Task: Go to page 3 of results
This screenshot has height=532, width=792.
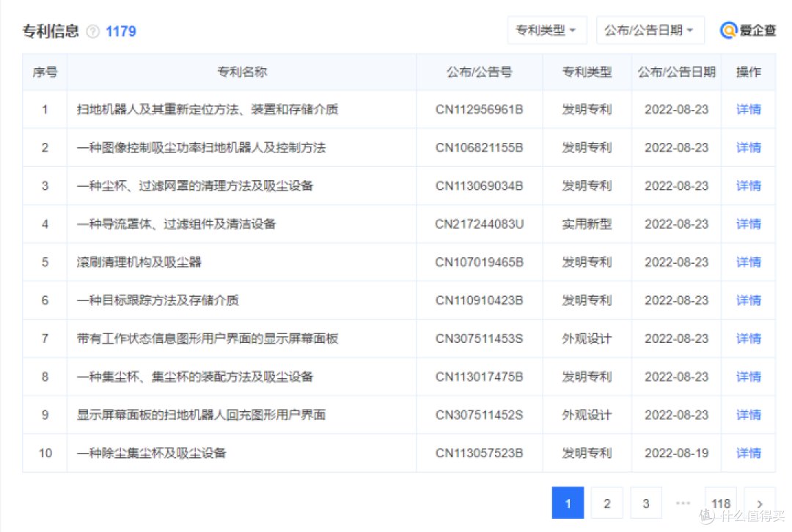Action: tap(645, 503)
